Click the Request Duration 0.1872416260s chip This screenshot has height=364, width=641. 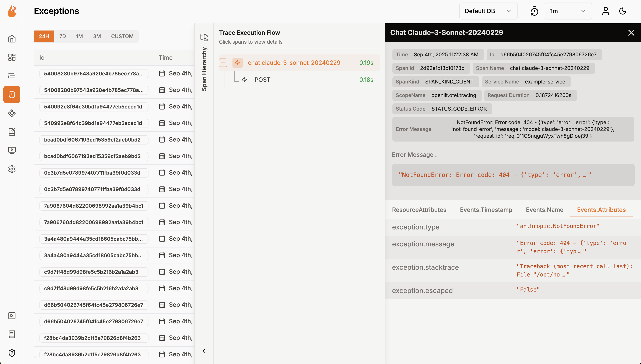(x=530, y=95)
